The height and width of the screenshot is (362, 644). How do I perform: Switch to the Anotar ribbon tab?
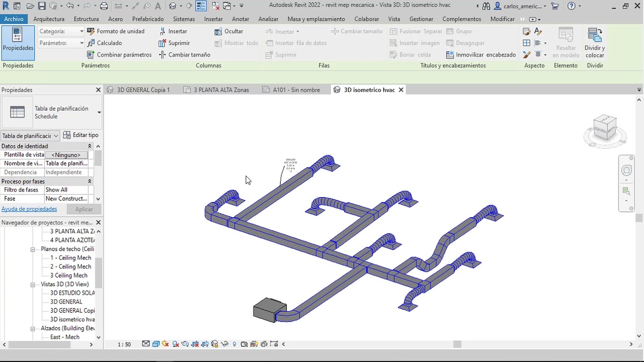240,19
